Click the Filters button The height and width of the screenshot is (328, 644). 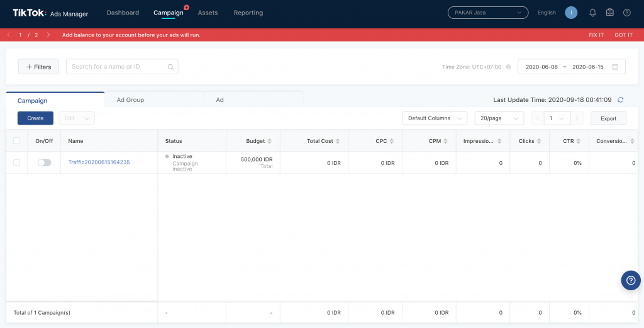38,67
